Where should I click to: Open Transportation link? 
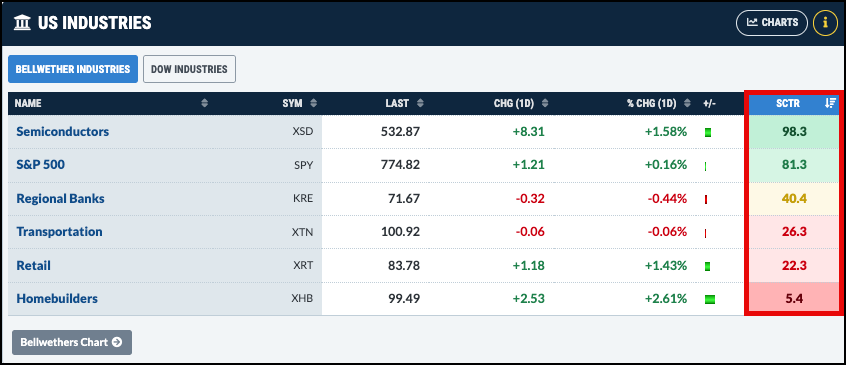pos(59,232)
